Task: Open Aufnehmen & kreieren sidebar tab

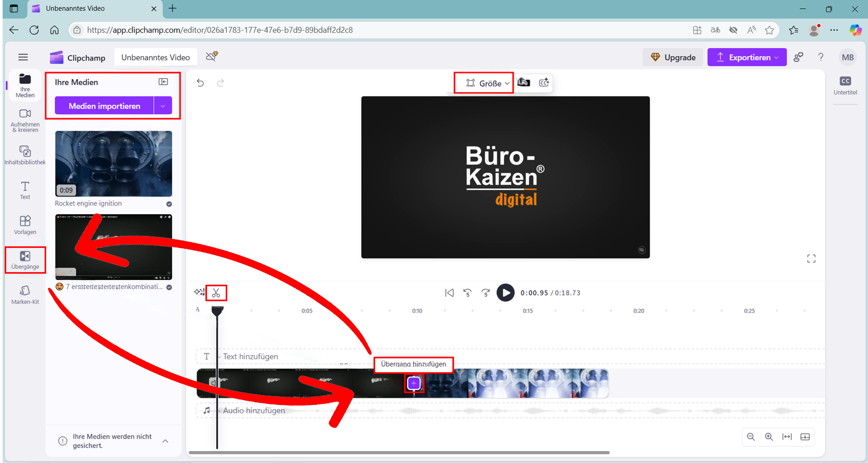Action: [x=25, y=120]
